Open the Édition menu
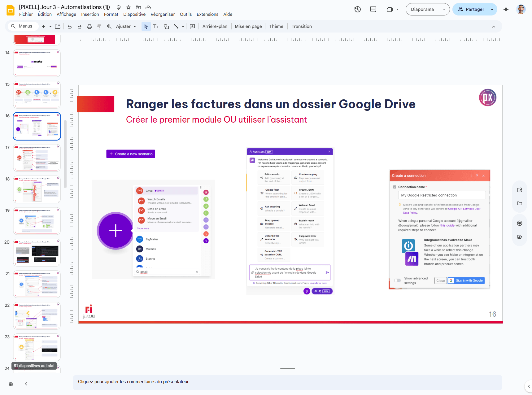Image resolution: width=532 pixels, height=395 pixels. [45, 14]
